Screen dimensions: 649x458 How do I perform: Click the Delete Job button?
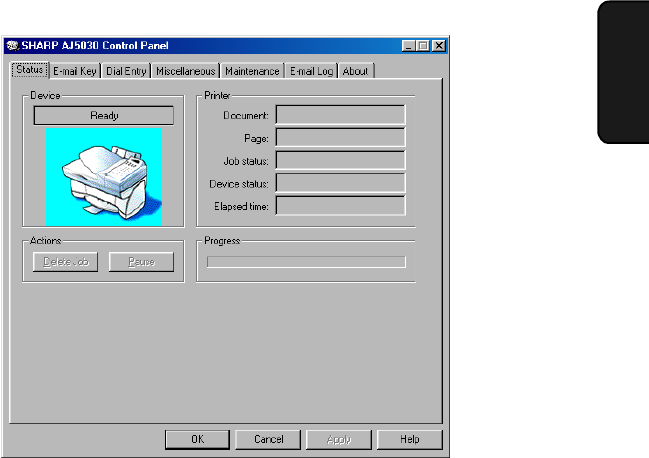65,262
